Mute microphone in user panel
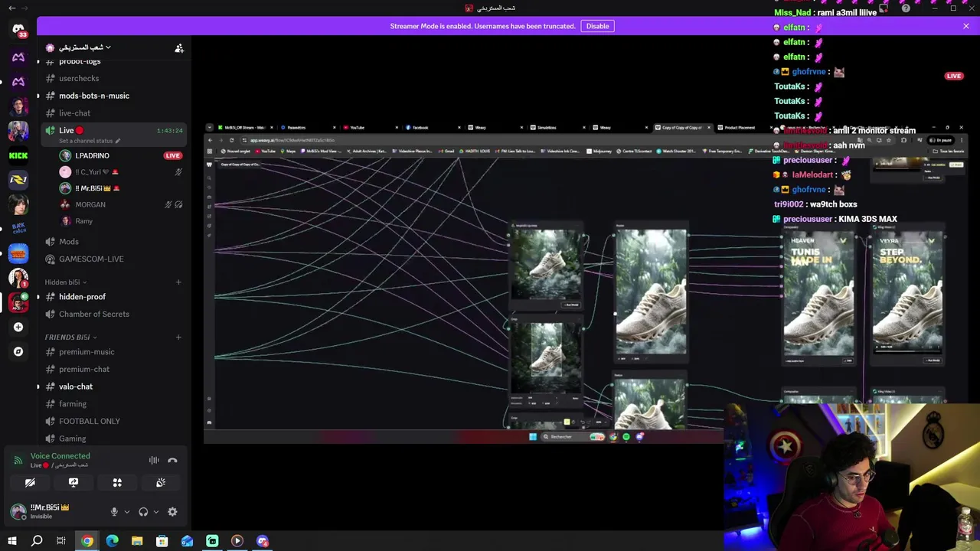 pos(114,512)
